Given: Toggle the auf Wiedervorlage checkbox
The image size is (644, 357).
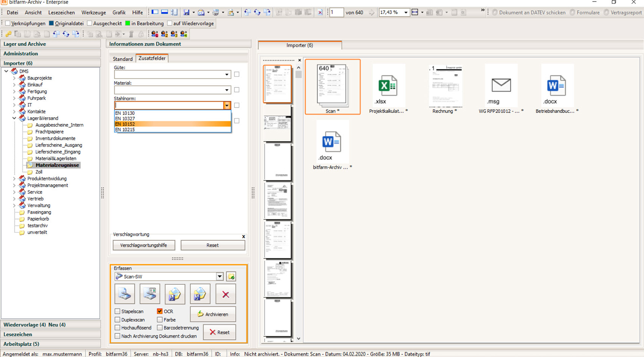Looking at the screenshot, I should pyautogui.click(x=170, y=23).
